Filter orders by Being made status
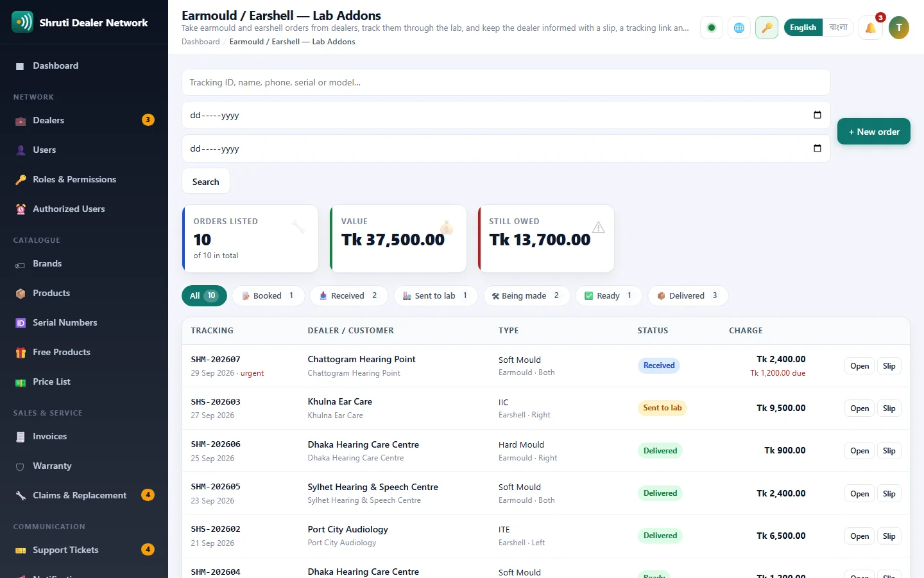Screen dimensions: 924x578 pyautogui.click(x=526, y=295)
